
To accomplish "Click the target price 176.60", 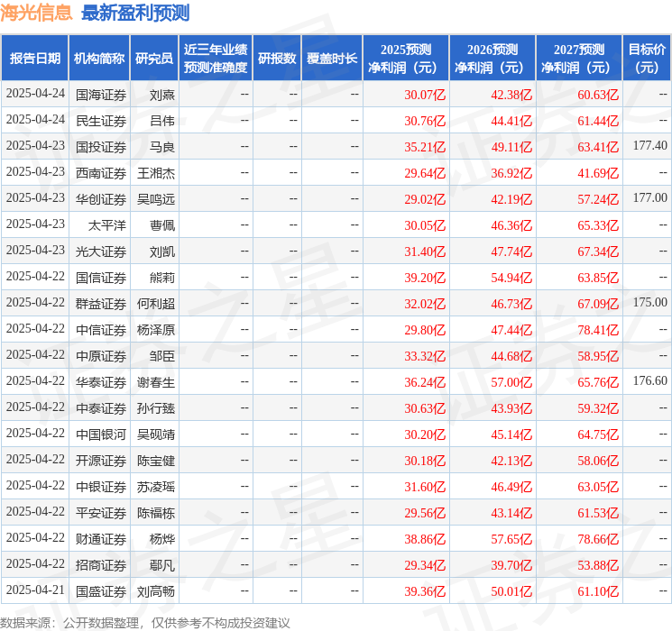I will pos(650,380).
